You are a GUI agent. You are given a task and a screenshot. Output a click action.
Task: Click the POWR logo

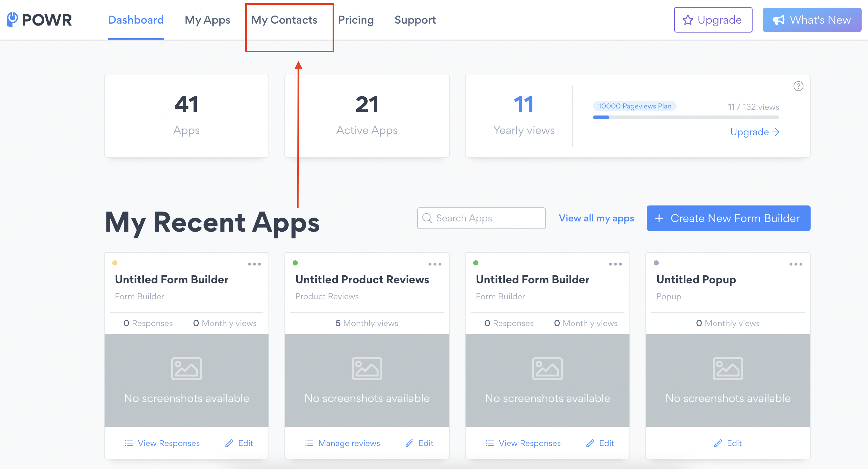[x=39, y=20]
